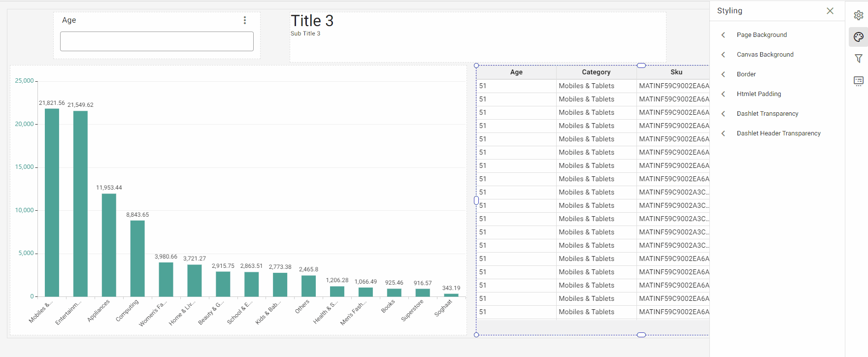Click the table's top-left corner resize handle
This screenshot has height=357, width=868.
pos(476,65)
